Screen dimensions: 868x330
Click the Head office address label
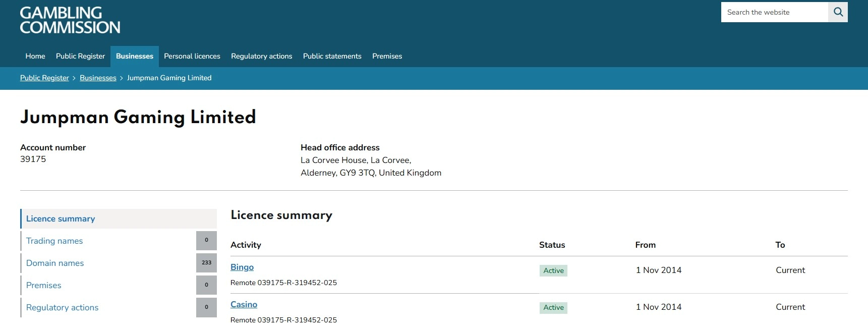(x=340, y=147)
